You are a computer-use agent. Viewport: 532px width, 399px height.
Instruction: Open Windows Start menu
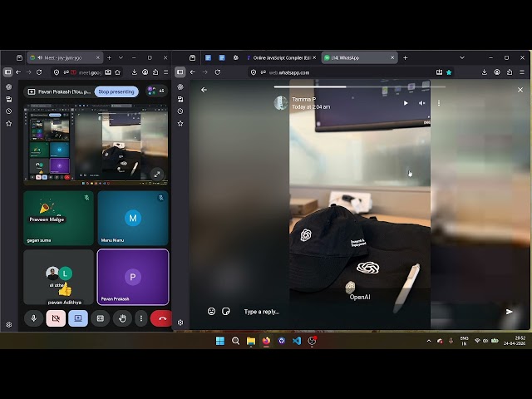pyautogui.click(x=219, y=341)
